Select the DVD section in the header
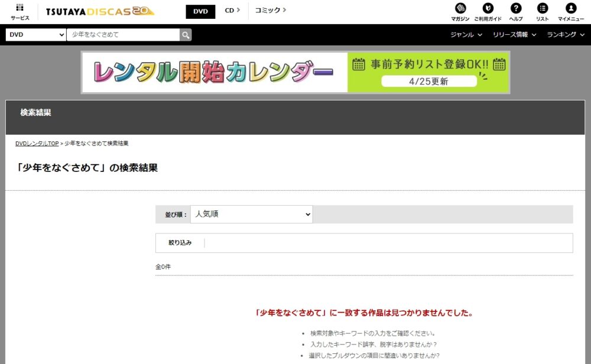 [x=200, y=10]
